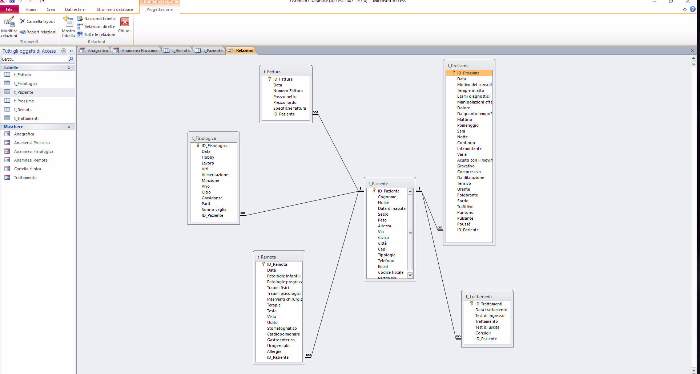
Task: Collapse the navigation pane with the double chevron
Action: click(71, 51)
